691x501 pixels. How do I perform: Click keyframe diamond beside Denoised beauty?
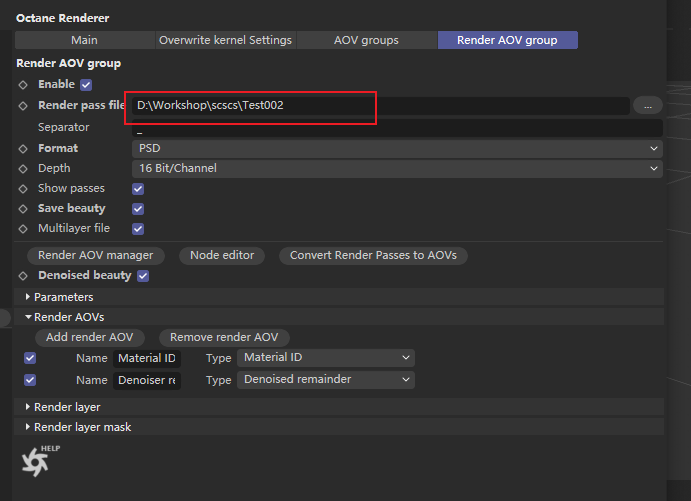click(x=23, y=276)
